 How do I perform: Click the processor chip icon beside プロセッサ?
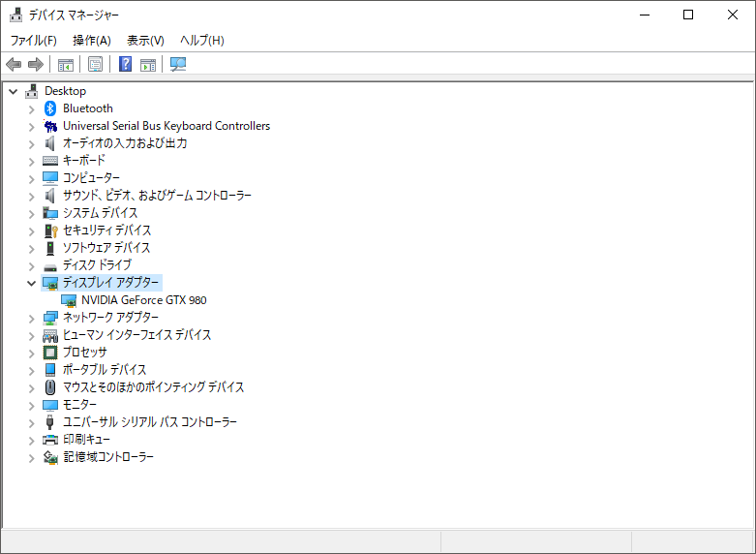click(x=50, y=353)
